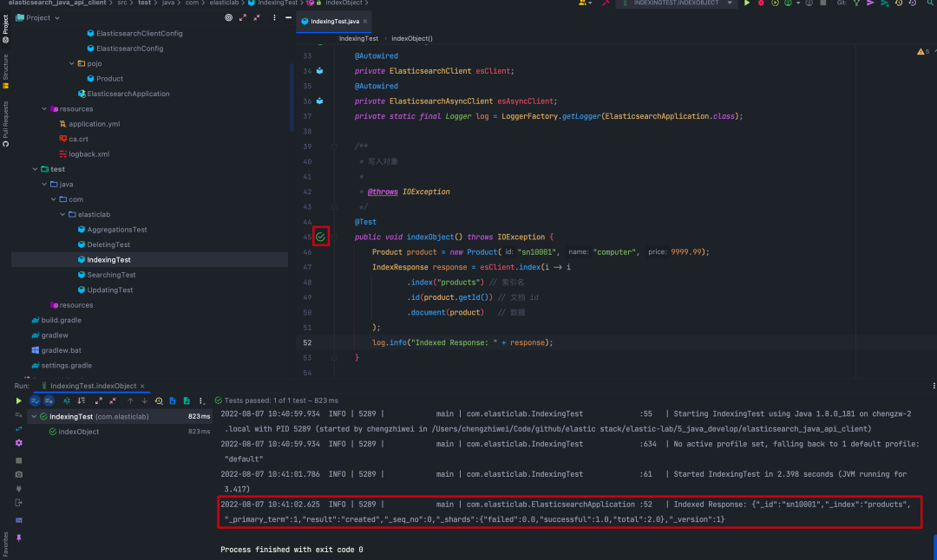Click the run test gutter icon for indexObject
The image size is (937, 560).
pos(321,237)
